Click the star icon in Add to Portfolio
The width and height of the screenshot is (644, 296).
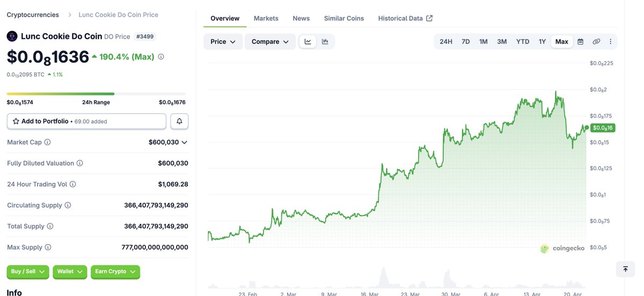(x=16, y=121)
